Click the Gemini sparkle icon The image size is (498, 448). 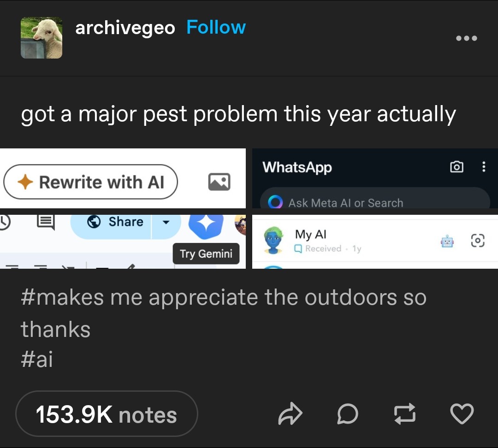[x=206, y=224]
